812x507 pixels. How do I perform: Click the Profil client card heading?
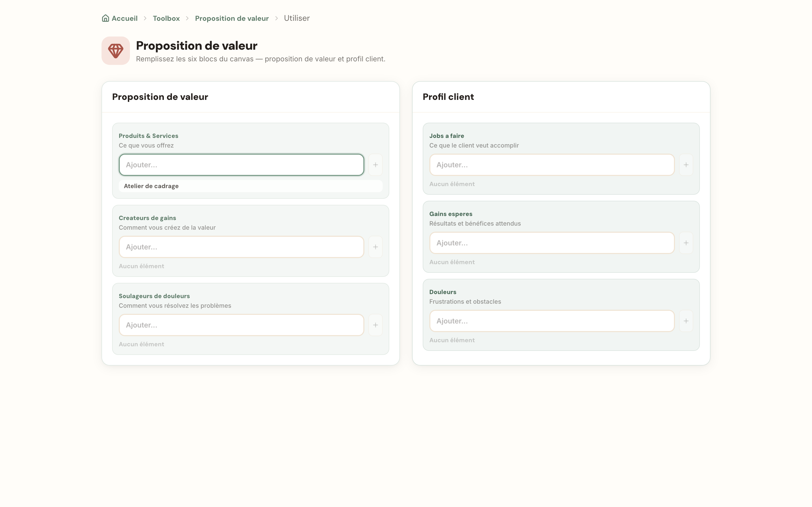pyautogui.click(x=448, y=97)
